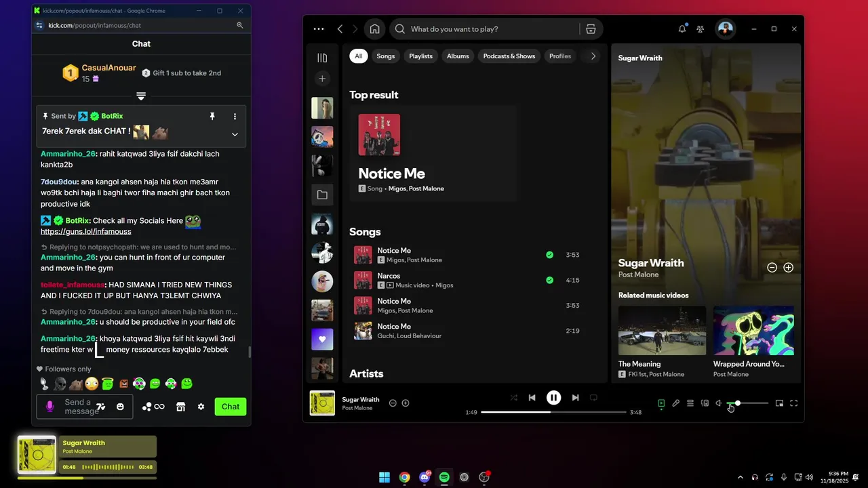
Task: Open Liked Songs purple heart tile
Action: [x=322, y=339]
